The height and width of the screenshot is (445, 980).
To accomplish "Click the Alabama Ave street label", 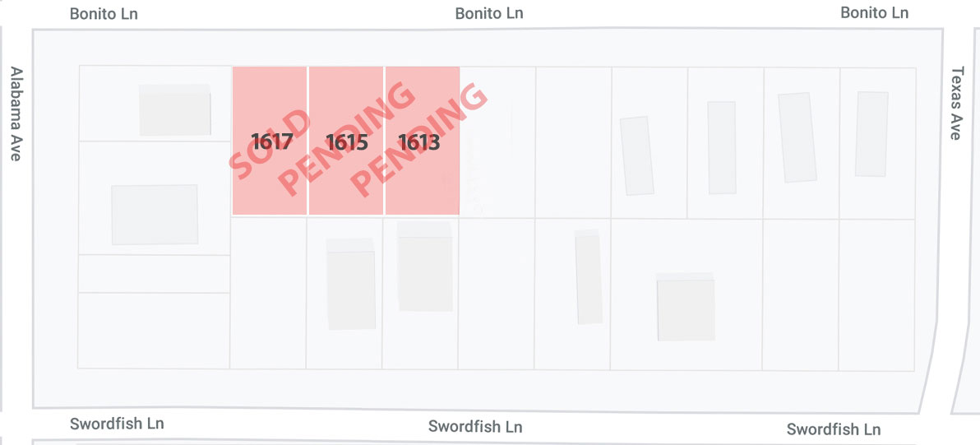I will [16, 114].
